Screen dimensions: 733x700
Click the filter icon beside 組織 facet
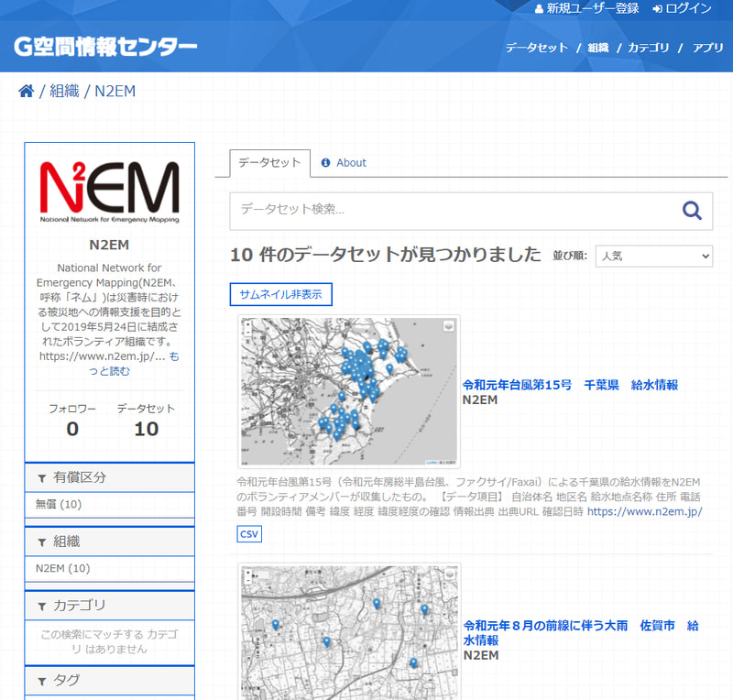coord(42,542)
